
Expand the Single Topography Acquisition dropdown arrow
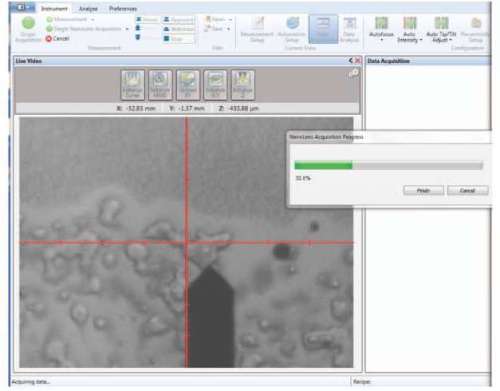(127, 29)
